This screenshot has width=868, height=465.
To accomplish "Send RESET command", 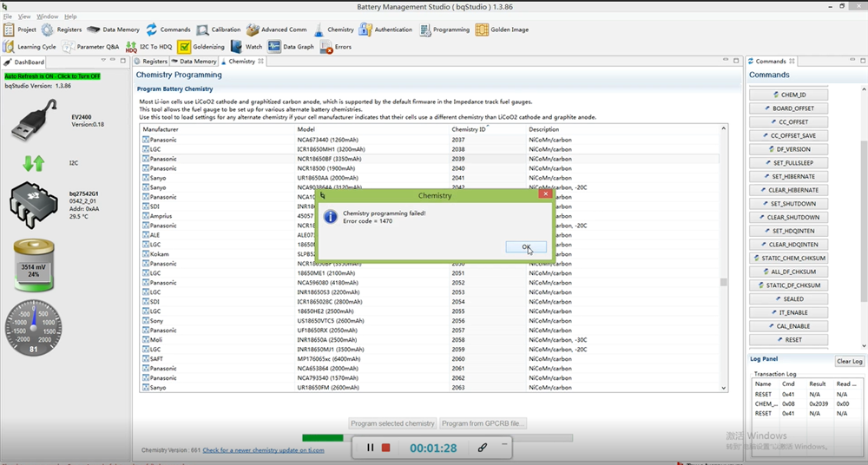I will pyautogui.click(x=789, y=340).
